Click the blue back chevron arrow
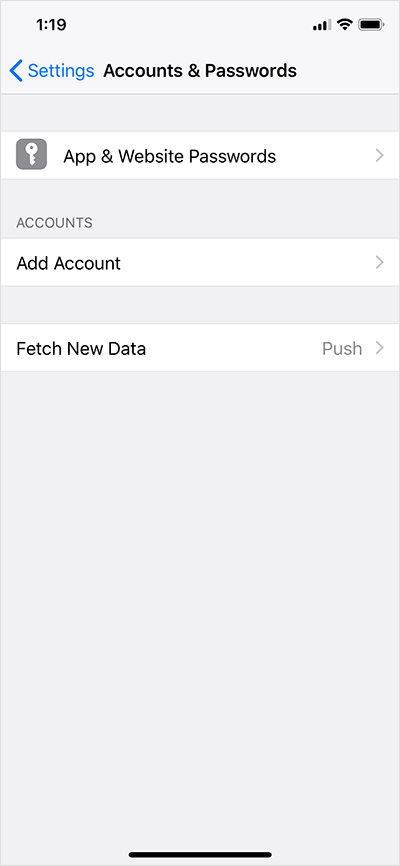The image size is (400, 866). [16, 71]
